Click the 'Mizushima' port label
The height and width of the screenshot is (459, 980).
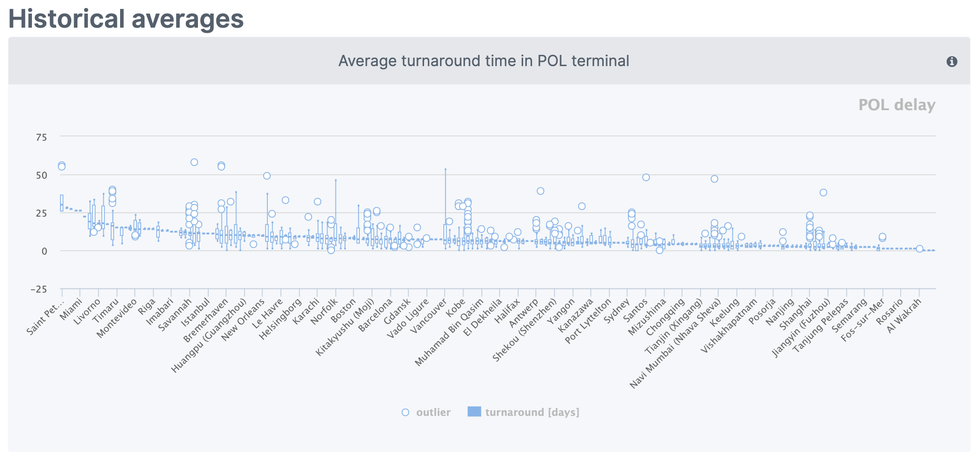[x=648, y=317]
